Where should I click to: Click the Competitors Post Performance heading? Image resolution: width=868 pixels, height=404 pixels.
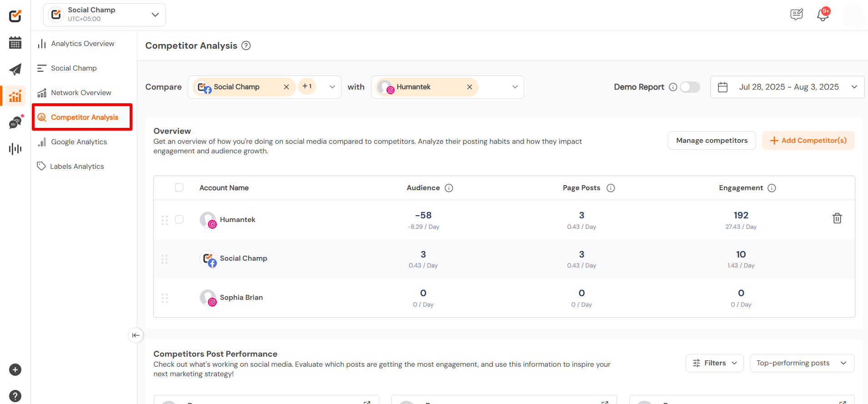215,354
